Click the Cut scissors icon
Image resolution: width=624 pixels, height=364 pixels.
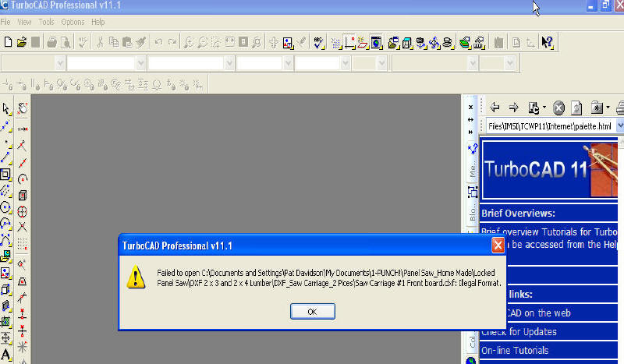coord(101,42)
